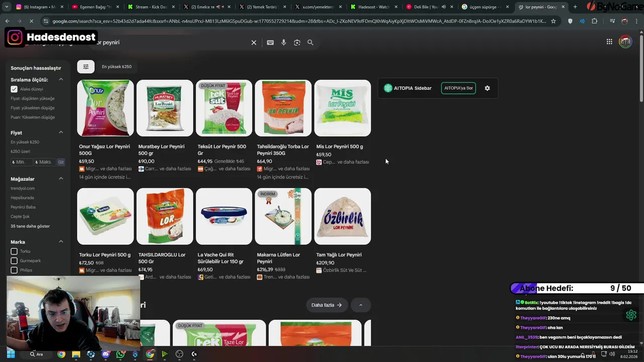Viewport: 644px width, 362px height.
Task: Apply price range with the Git button
Action: (x=61, y=162)
